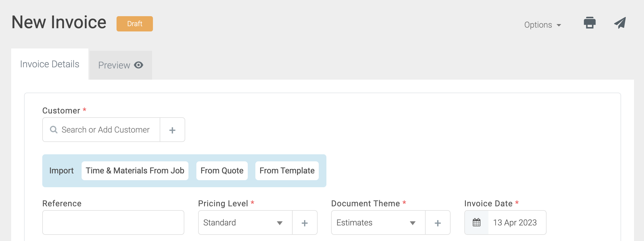644x241 pixels.
Task: Click the Reference input field
Action: [113, 222]
